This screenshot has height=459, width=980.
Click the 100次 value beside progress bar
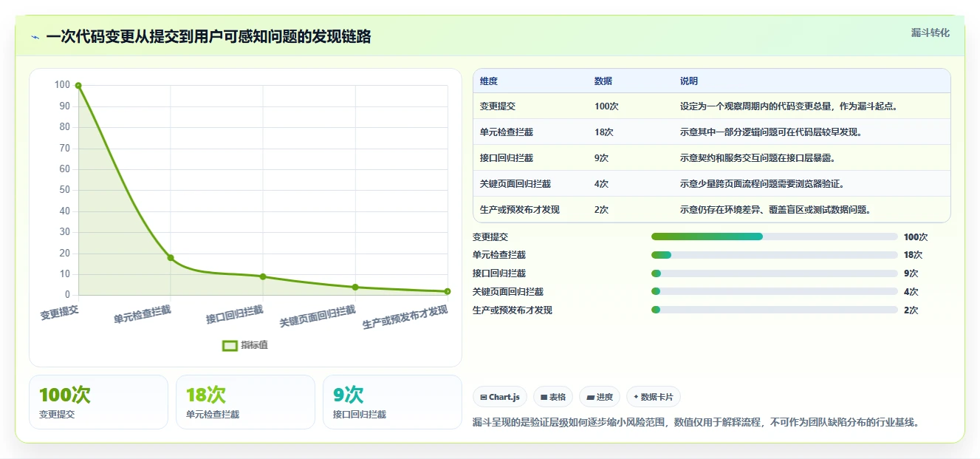pyautogui.click(x=916, y=237)
